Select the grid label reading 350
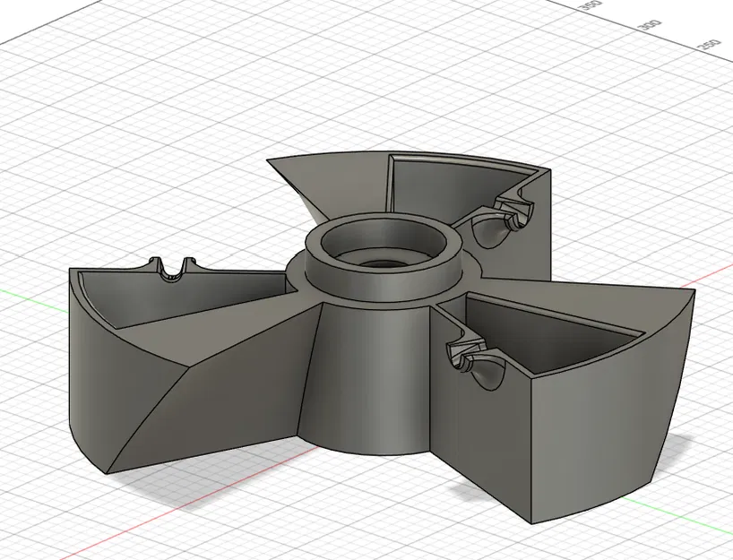 pyautogui.click(x=591, y=7)
